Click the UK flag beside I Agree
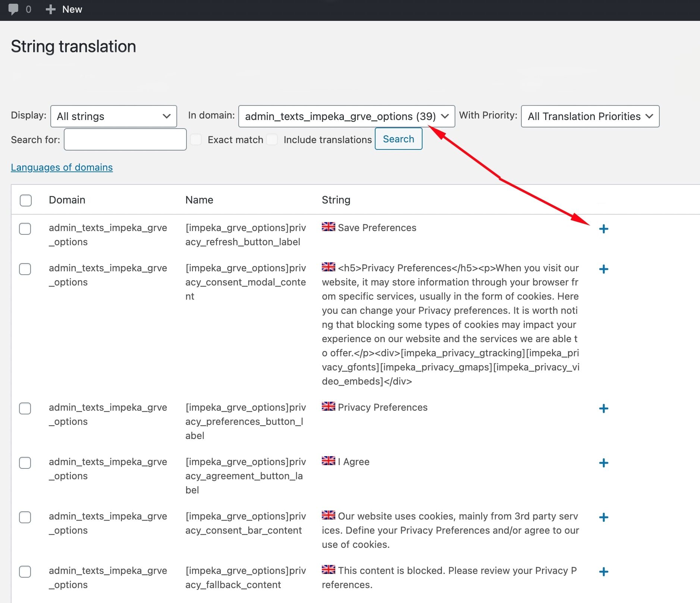This screenshot has width=700, height=603. point(328,461)
